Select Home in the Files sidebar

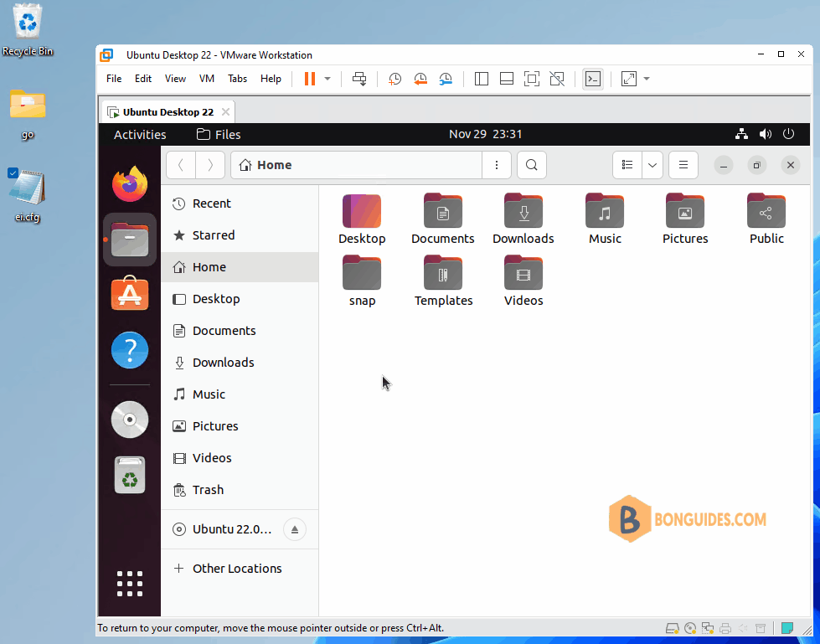[240, 267]
